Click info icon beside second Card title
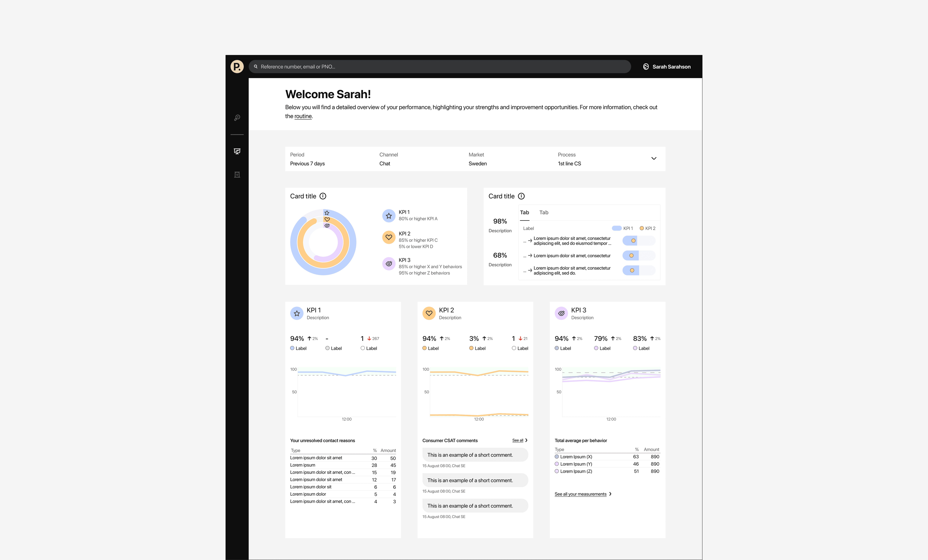The image size is (928, 560). pyautogui.click(x=521, y=196)
